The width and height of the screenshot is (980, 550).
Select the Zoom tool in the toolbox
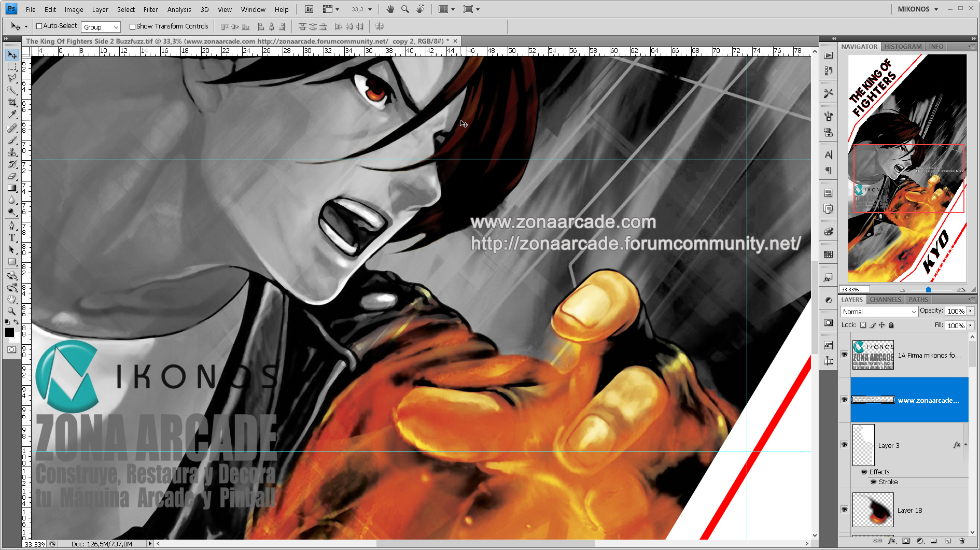click(x=12, y=311)
